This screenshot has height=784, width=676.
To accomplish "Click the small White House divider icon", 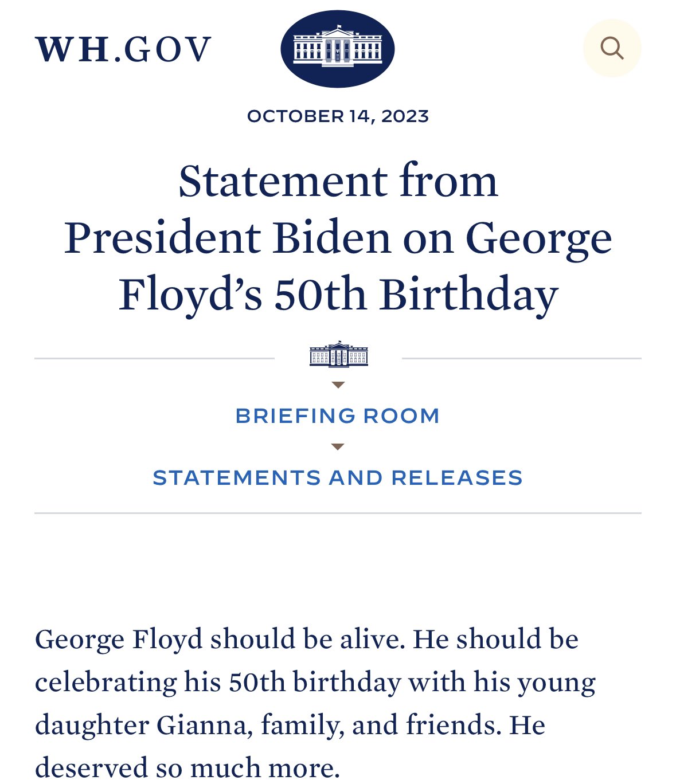I will pyautogui.click(x=338, y=354).
